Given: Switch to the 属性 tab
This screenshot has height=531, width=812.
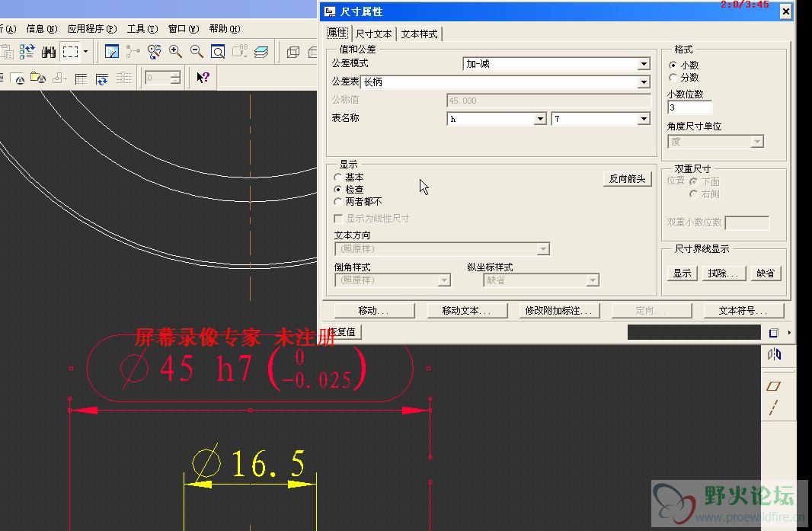Looking at the screenshot, I should click(337, 34).
